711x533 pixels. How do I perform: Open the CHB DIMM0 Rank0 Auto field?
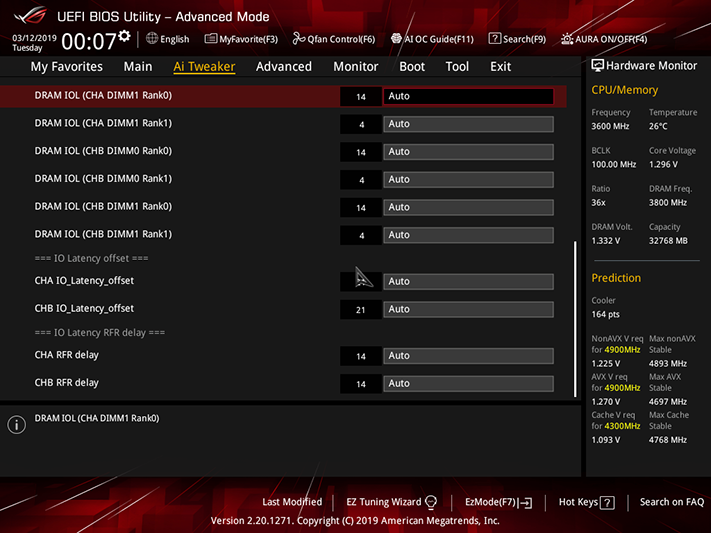tap(468, 152)
